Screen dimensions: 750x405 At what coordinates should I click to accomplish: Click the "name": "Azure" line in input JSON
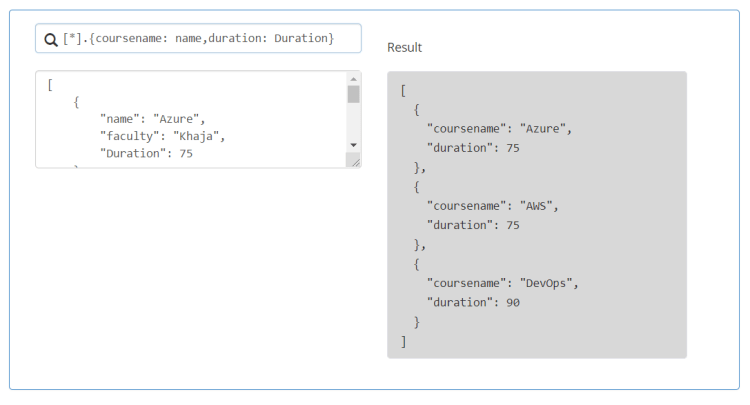pyautogui.click(x=153, y=119)
